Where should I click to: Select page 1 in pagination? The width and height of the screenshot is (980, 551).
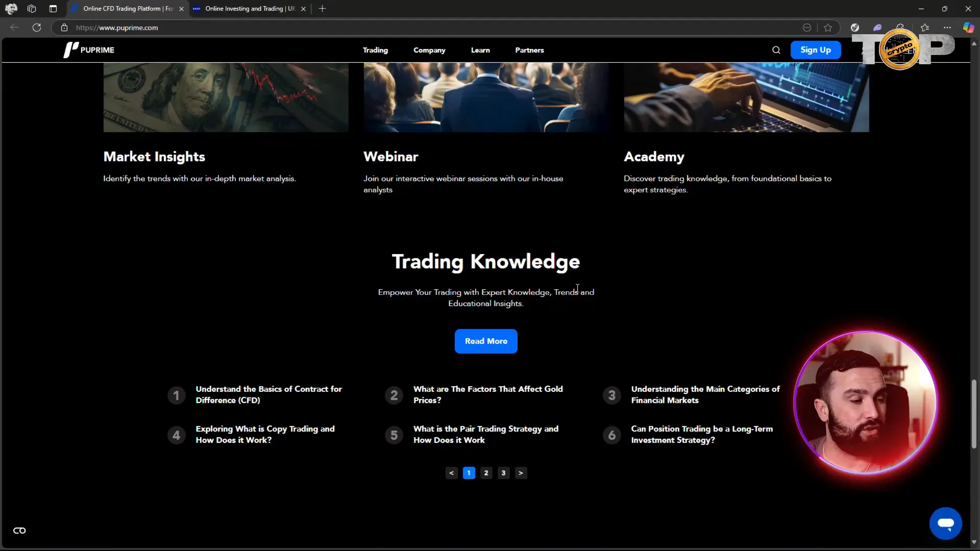tap(469, 473)
